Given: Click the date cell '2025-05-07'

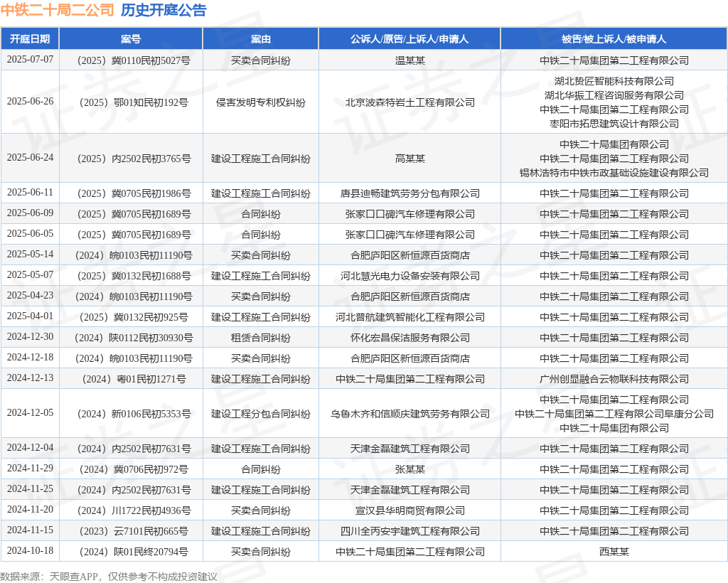Looking at the screenshot, I should click(x=30, y=274).
